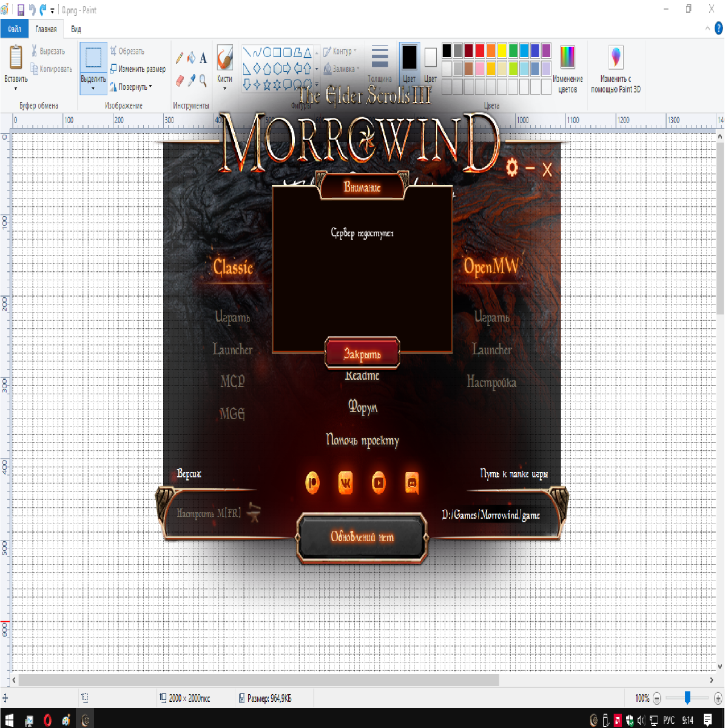Select the Fill with color bucket tool
Screen dimensions: 728x728
191,58
